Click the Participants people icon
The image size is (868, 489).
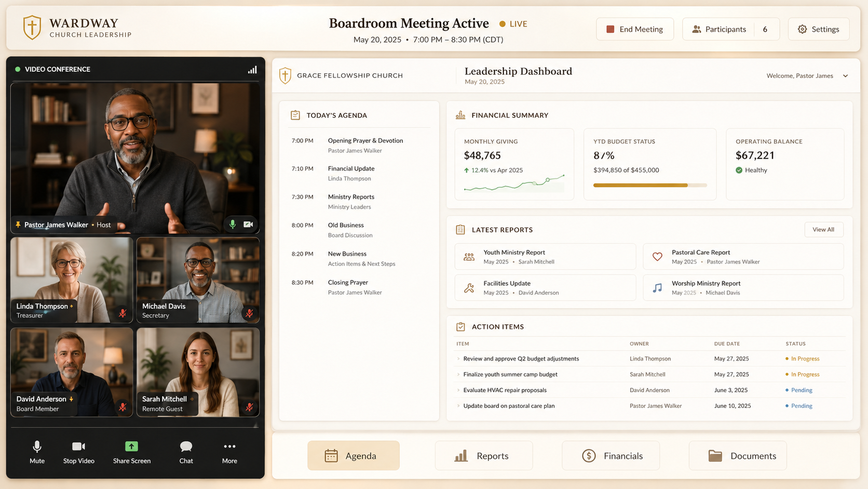(697, 29)
